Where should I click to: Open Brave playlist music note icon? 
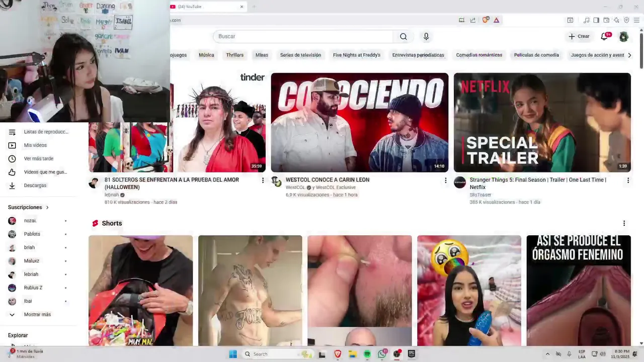point(586,20)
